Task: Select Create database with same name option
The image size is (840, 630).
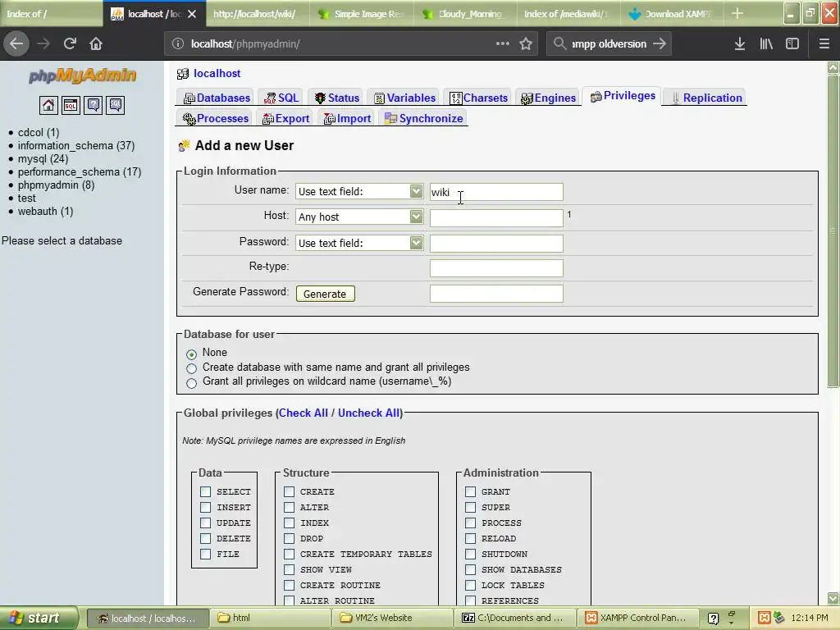Action: (x=191, y=368)
